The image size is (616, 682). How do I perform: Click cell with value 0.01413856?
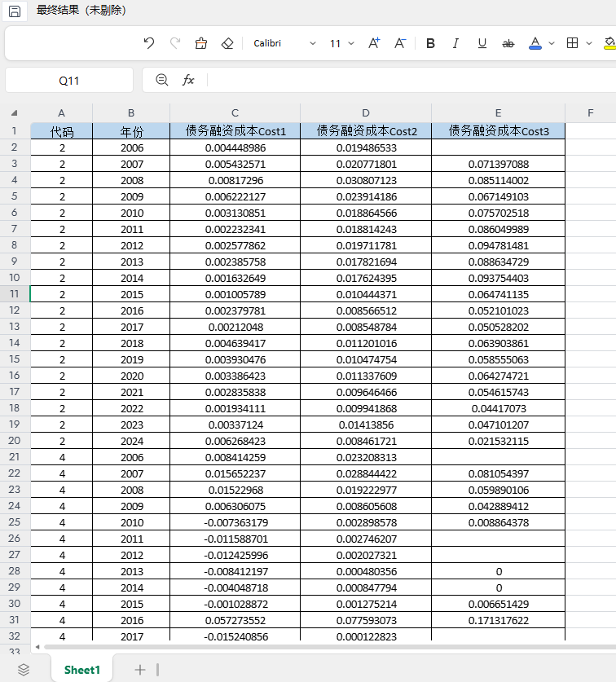point(367,425)
